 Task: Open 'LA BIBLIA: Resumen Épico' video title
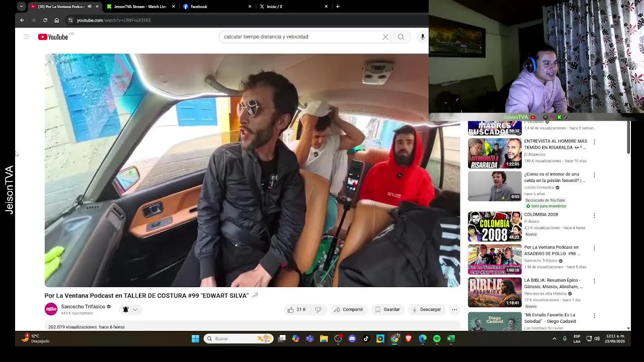553,283
